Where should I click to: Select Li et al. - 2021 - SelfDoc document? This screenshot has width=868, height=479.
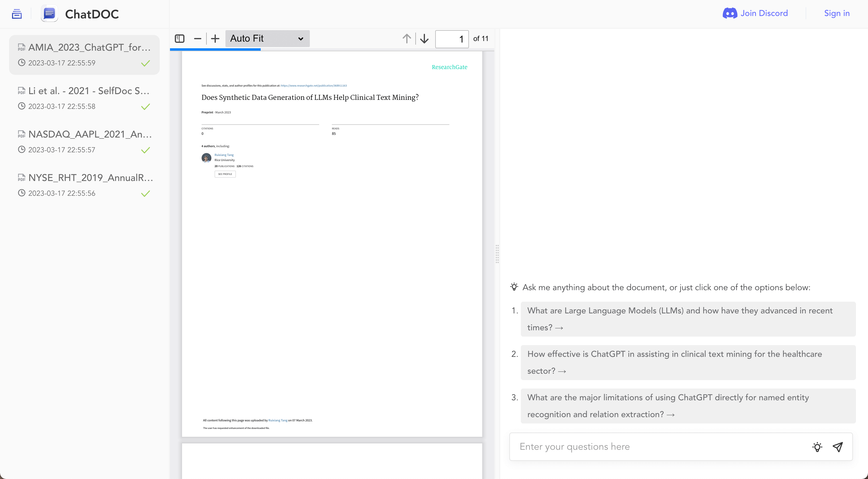[84, 98]
